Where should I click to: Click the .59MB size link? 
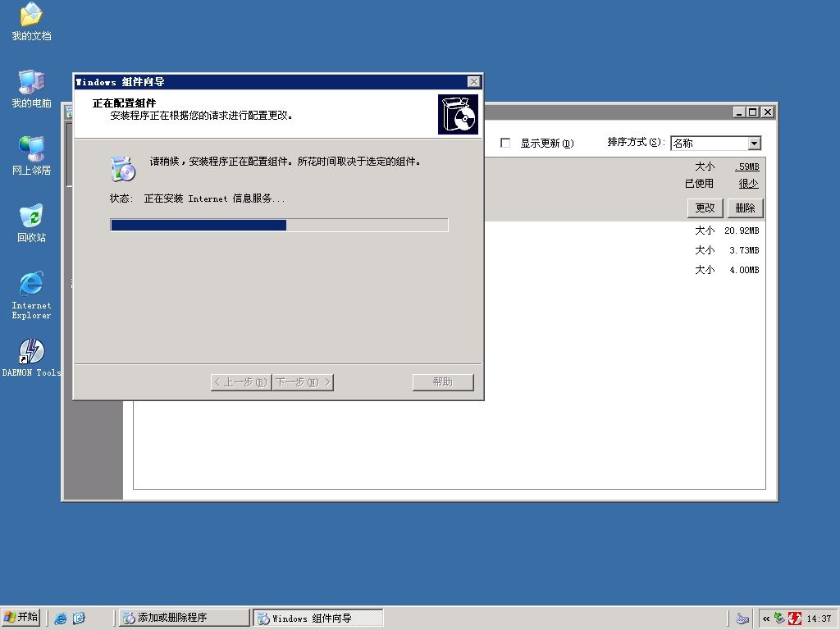(747, 167)
